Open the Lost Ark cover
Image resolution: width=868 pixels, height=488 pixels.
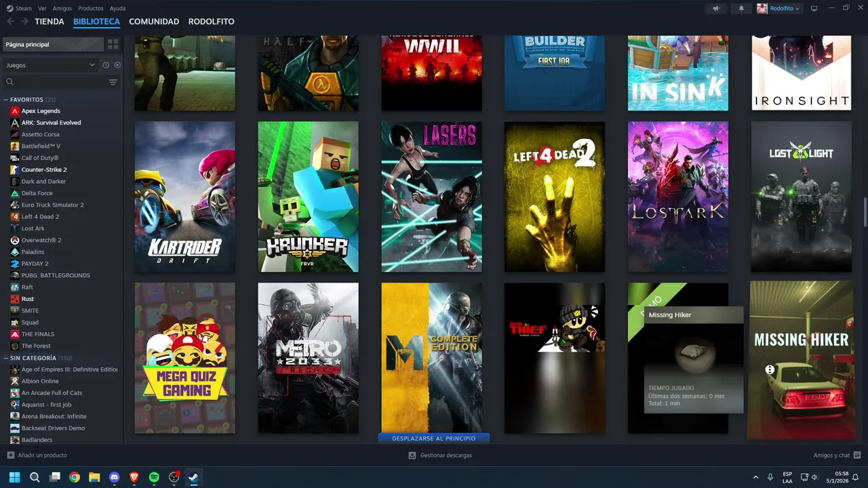[x=678, y=197]
